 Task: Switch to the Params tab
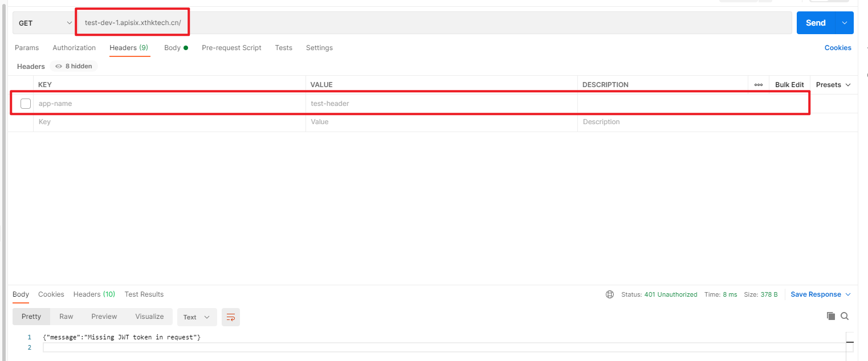(x=27, y=48)
